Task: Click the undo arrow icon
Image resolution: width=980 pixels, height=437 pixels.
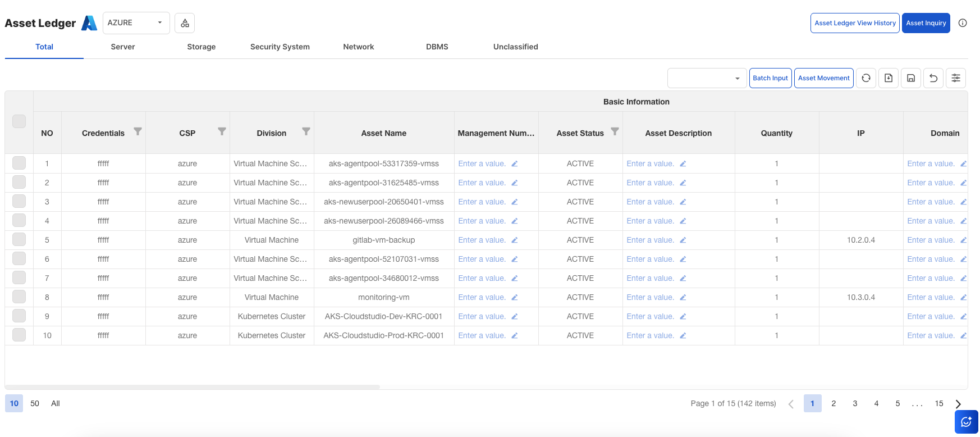Action: click(x=933, y=78)
